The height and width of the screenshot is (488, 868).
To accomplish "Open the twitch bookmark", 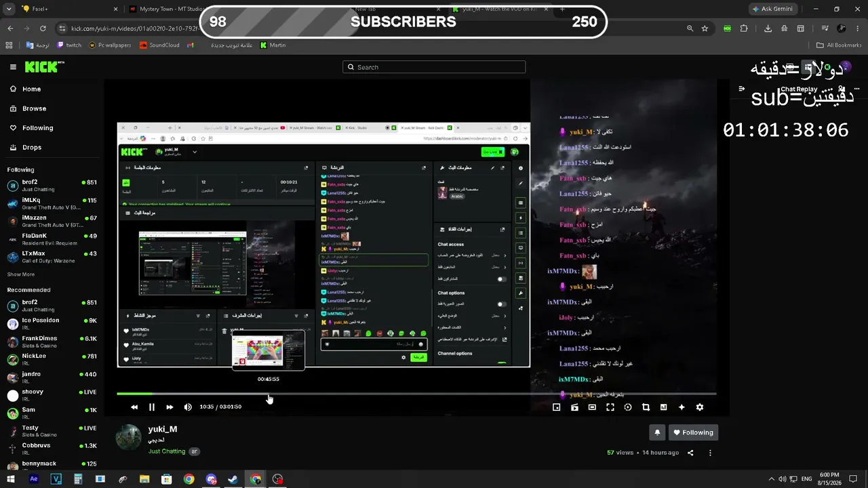I will pos(69,45).
